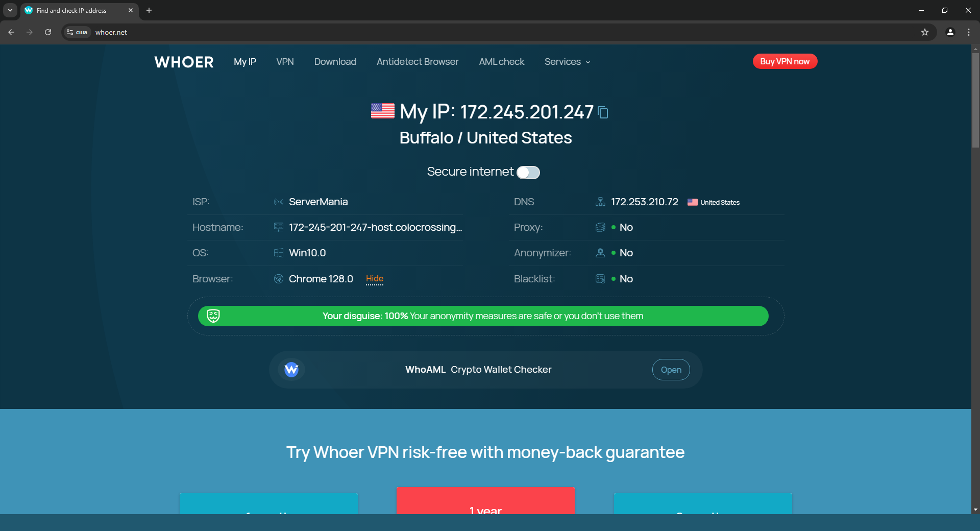Open the WhoAML Crypto Wallet Checker
The image size is (980, 531).
pyautogui.click(x=671, y=370)
